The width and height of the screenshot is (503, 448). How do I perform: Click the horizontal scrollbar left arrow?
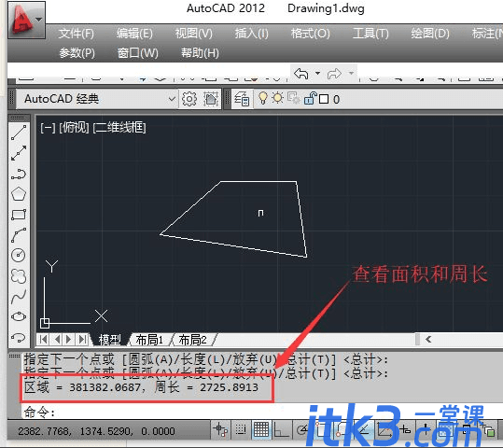coord(428,339)
